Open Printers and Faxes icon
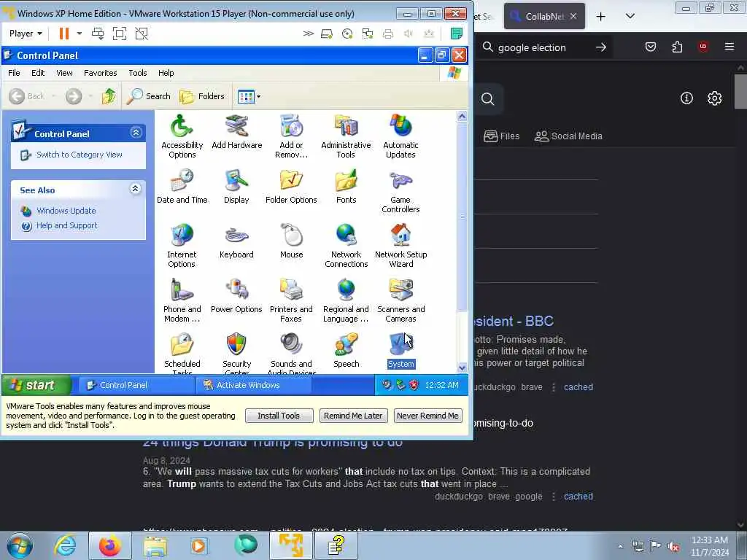This screenshot has width=747, height=560. [x=291, y=300]
